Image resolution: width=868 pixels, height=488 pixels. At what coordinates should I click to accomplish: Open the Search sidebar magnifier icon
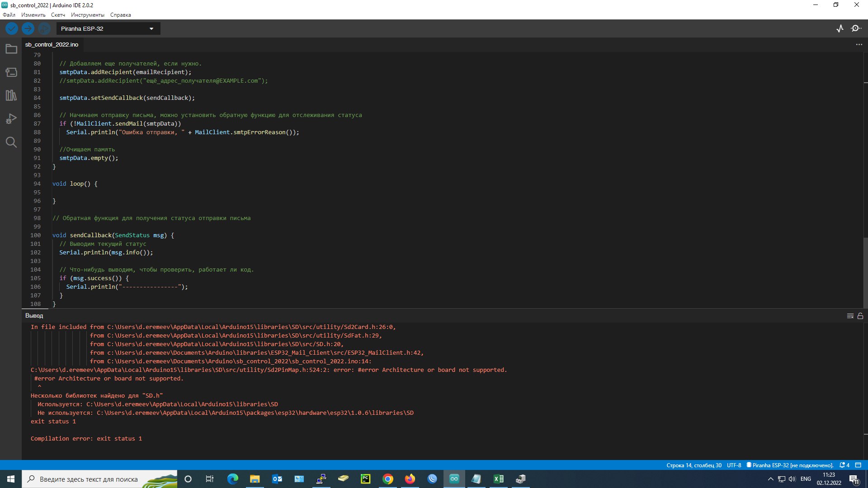click(x=11, y=142)
